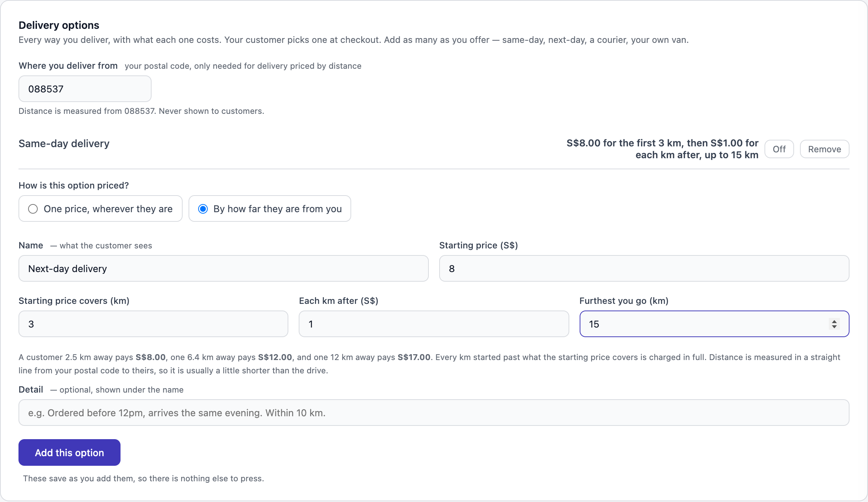The image size is (868, 502).
Task: Click into the optional Detail text field
Action: tap(434, 413)
